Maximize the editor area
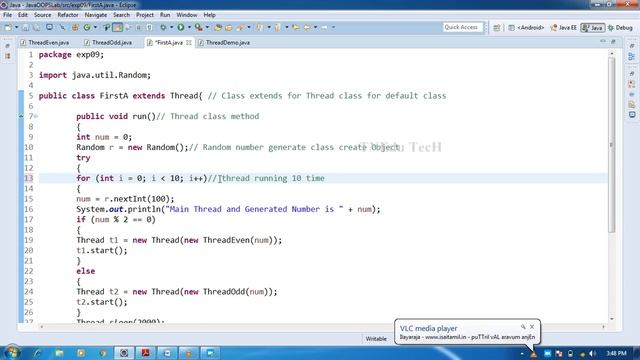Viewport: 640px width, 360px height. pyautogui.click(x=613, y=42)
